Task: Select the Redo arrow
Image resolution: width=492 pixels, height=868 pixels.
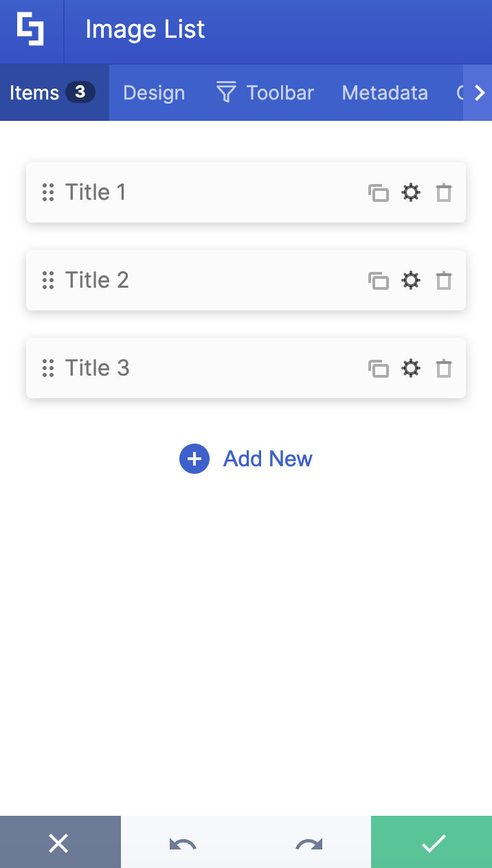Action: 309,842
